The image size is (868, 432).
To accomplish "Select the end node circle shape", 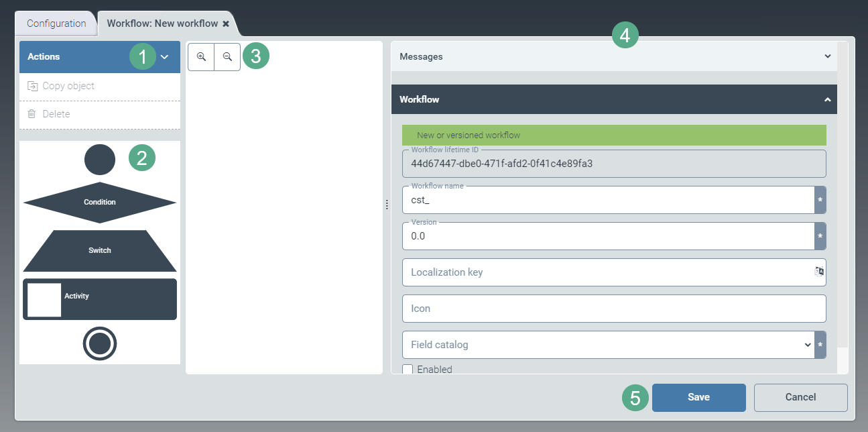I will (x=99, y=343).
